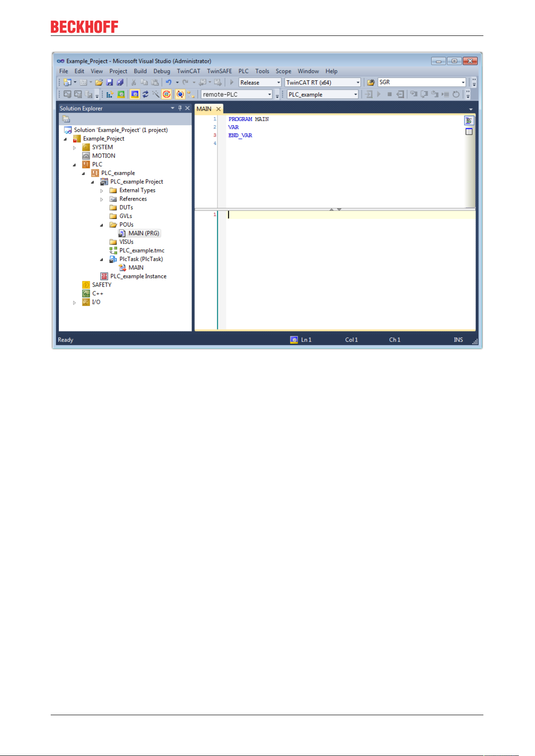Click the Reload Devices arrows icon
The height and width of the screenshot is (756, 535).
pyautogui.click(x=145, y=94)
